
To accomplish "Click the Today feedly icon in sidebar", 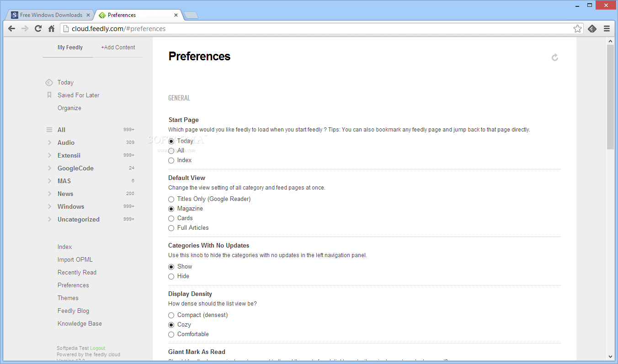I will pos(49,83).
